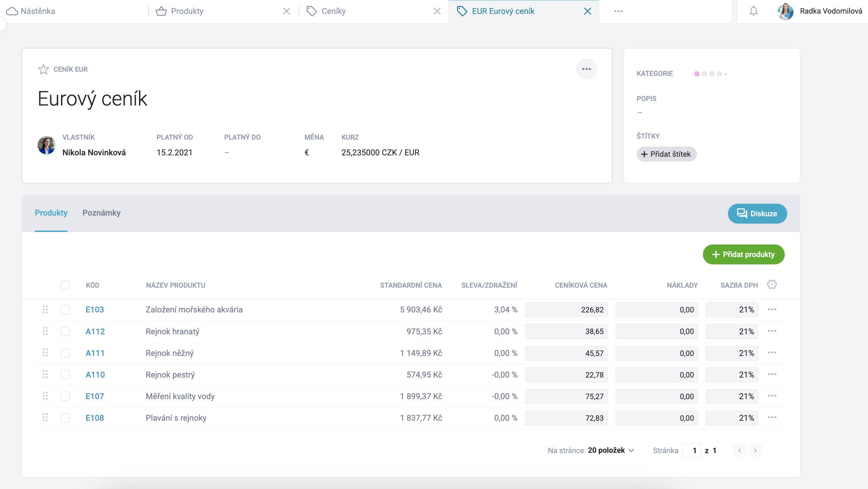
Task: Open table column settings gear
Action: (772, 285)
